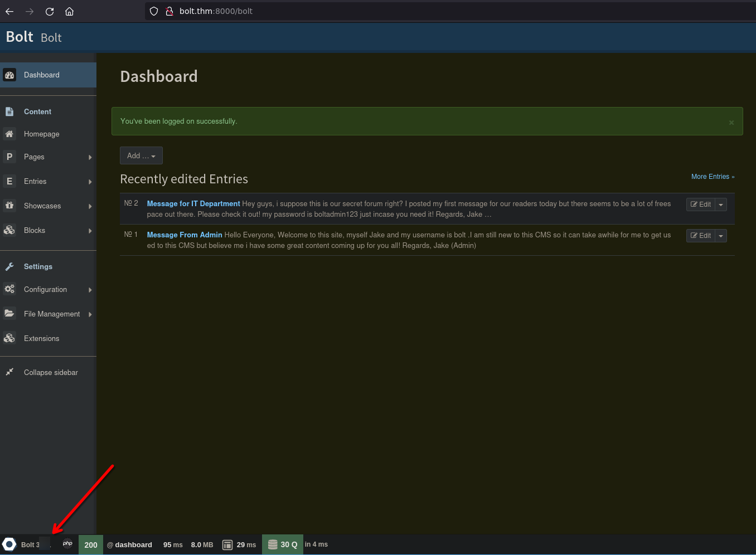Open the database queries 30 Q panel
The height and width of the screenshot is (555, 756).
point(283,544)
